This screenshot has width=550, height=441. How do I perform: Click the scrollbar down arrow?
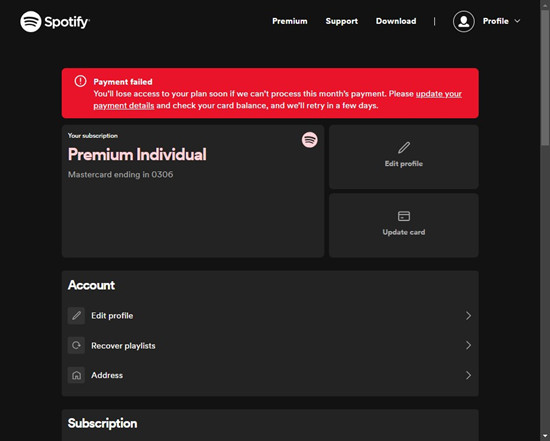[545, 436]
